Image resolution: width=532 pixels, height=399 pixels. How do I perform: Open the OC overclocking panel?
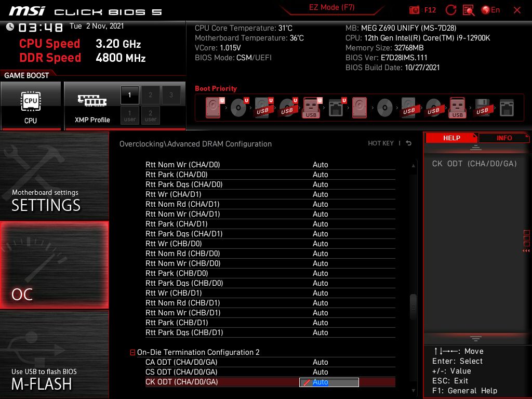pyautogui.click(x=54, y=265)
